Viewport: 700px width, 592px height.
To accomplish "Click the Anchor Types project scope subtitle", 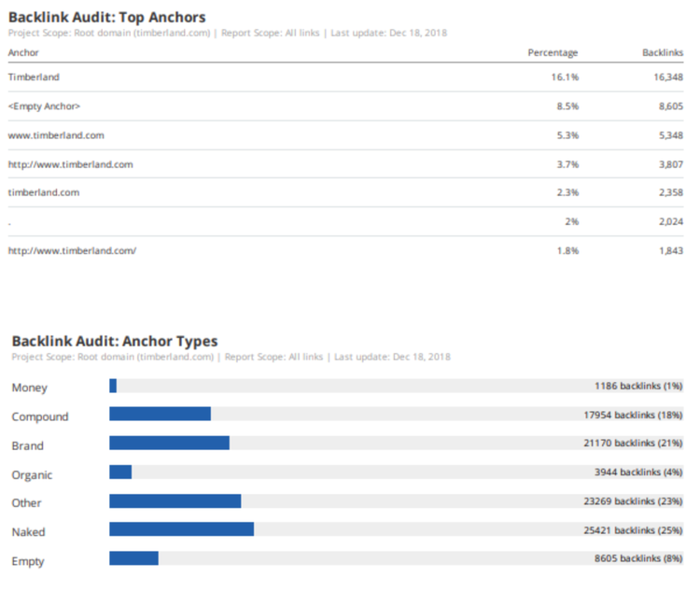I will point(231,357).
